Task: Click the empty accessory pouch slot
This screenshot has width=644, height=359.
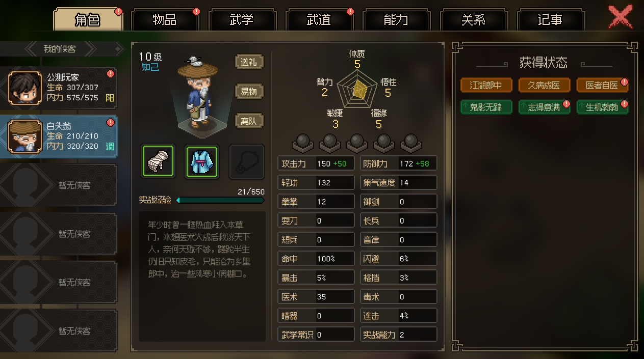Action: pos(247,161)
